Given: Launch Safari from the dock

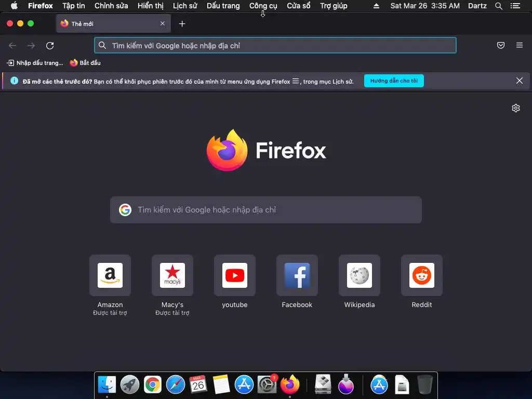Looking at the screenshot, I should [176, 385].
